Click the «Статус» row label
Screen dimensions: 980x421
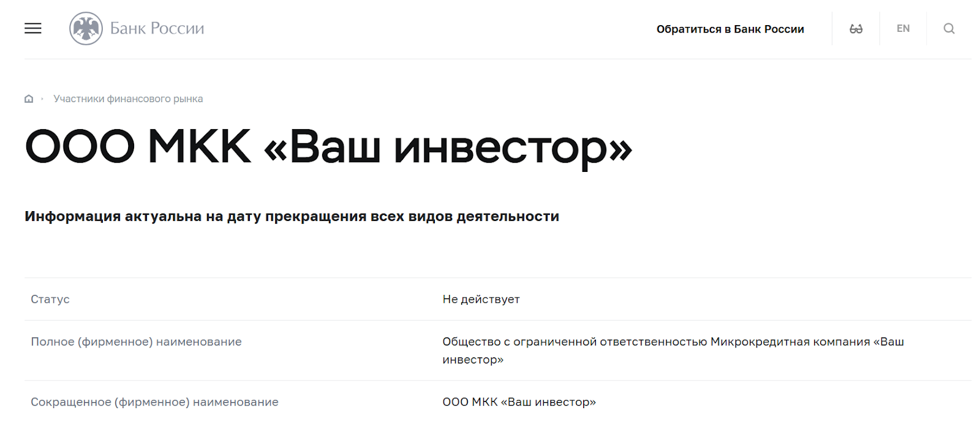pos(50,299)
